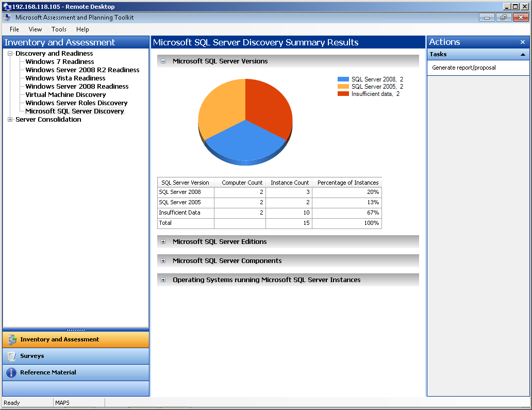Switch to the Reference Material pane
Image resolution: width=532 pixels, height=410 pixels.
(76, 372)
